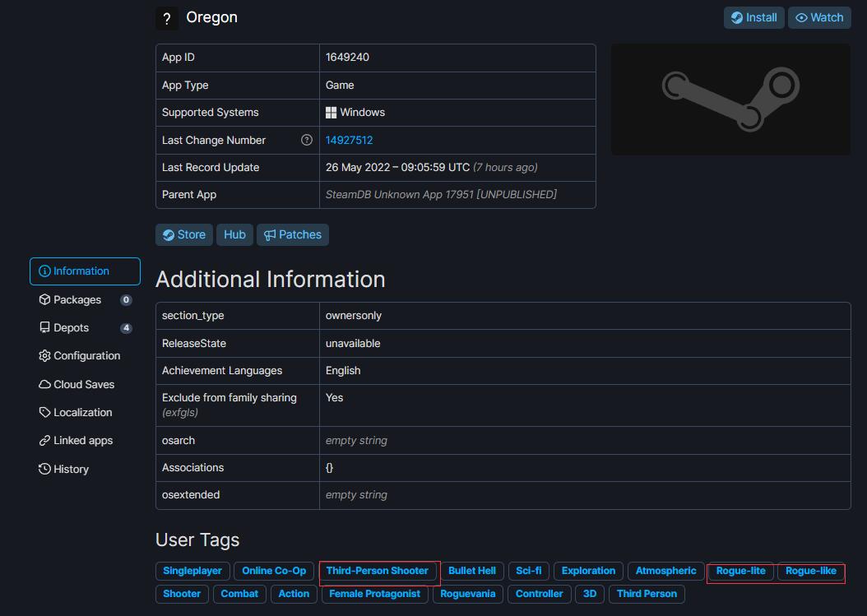
Task: Click the osearch label
Action: pos(178,441)
